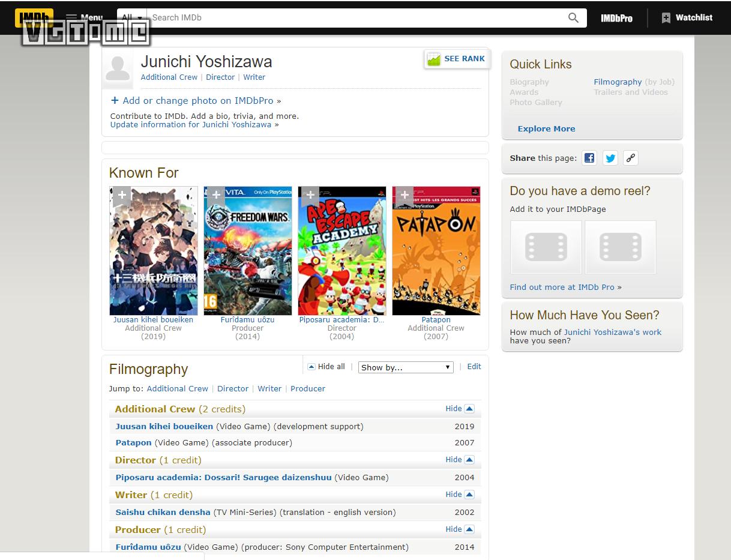The image size is (731, 560).
Task: Open Find out more at IMDb Pro
Action: coord(562,288)
